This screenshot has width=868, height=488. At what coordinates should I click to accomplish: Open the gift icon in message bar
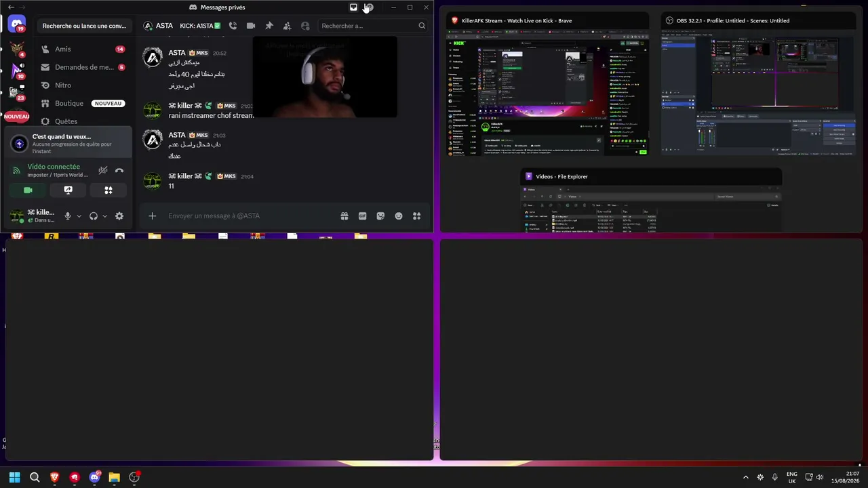(344, 216)
